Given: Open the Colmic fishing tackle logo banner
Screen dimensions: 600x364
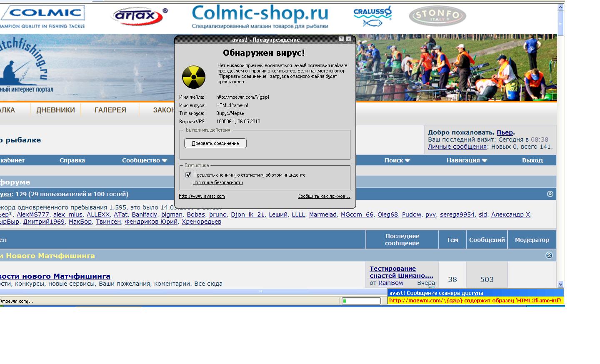Looking at the screenshot, I should pyautogui.click(x=42, y=17).
